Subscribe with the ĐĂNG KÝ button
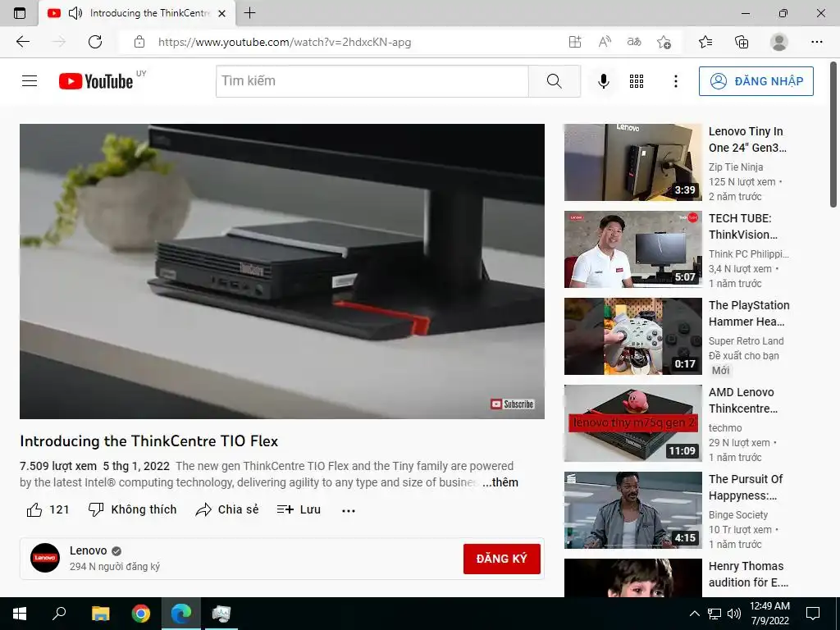 tap(501, 558)
